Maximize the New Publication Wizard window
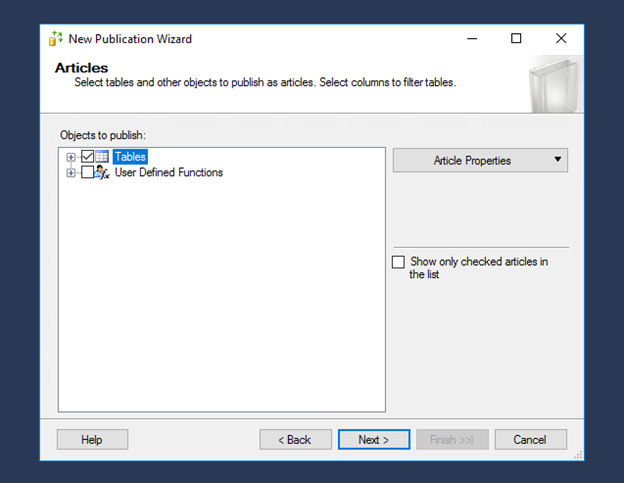 coord(516,38)
